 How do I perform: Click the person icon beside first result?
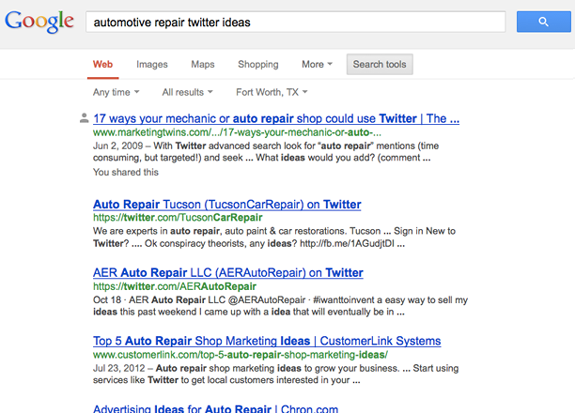[84, 118]
